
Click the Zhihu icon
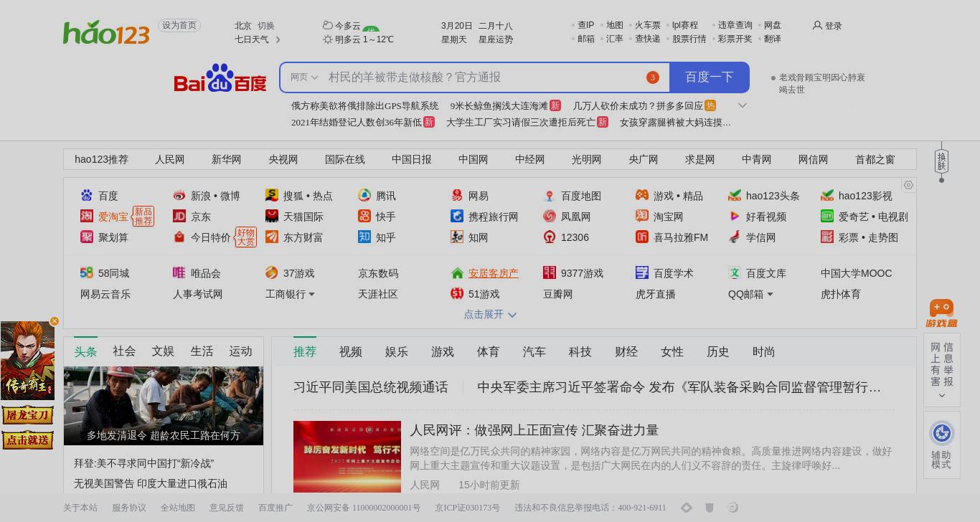click(364, 237)
